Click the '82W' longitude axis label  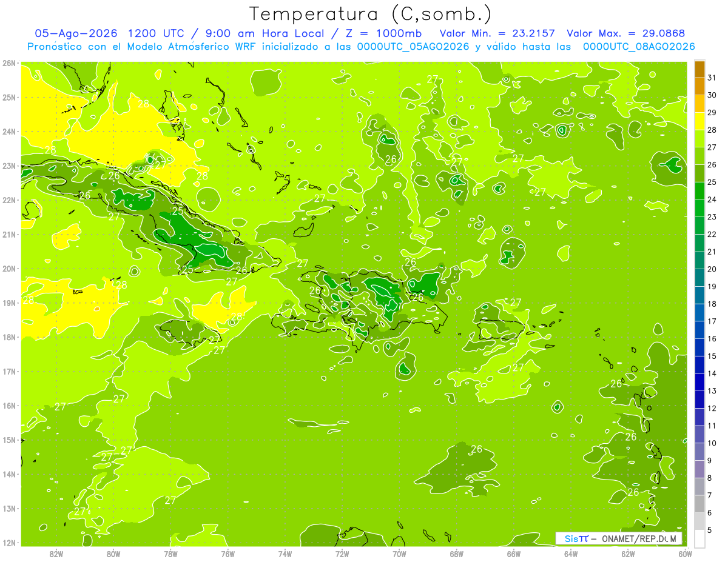click(56, 554)
